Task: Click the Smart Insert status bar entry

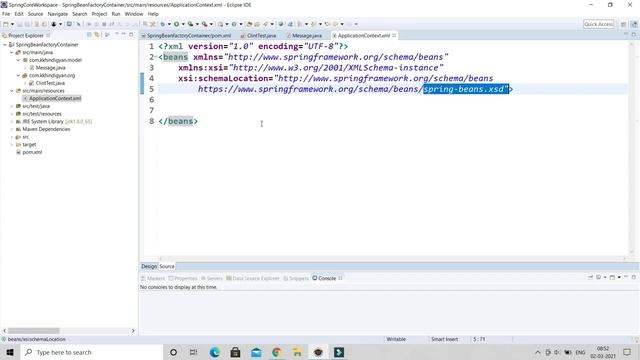Action: [x=444, y=339]
